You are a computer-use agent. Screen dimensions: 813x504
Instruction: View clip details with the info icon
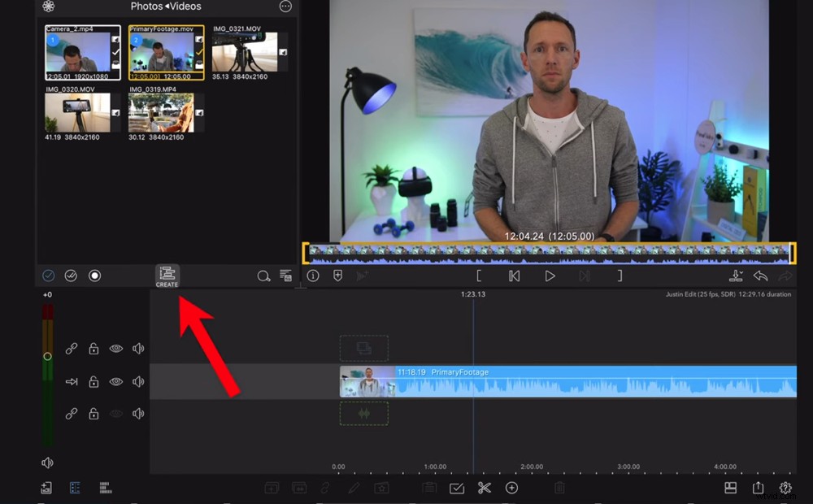[313, 276]
